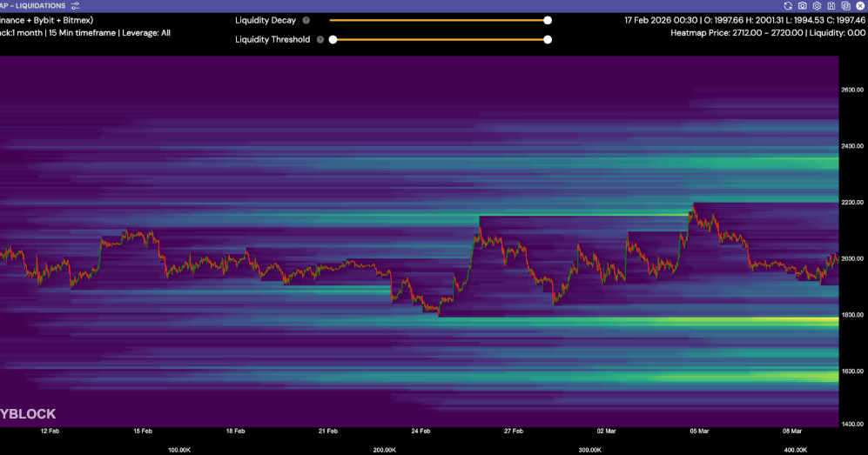The width and height of the screenshot is (868, 455).
Task: Click the 400.00K liquidity scale label
Action: click(x=796, y=450)
